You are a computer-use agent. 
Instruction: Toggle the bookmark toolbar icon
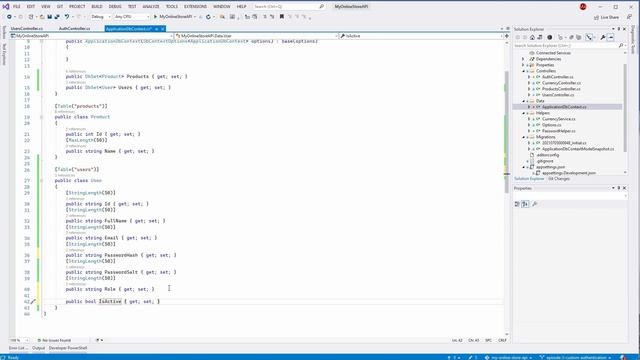point(282,17)
